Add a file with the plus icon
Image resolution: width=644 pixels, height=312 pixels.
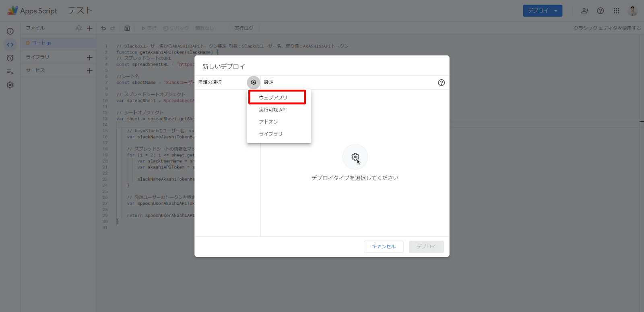[89, 28]
